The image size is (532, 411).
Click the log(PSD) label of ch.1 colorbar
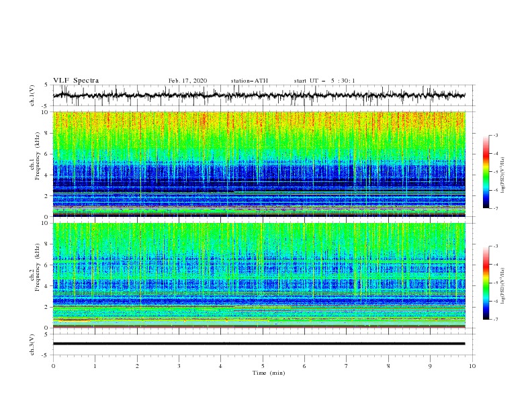pos(502,175)
